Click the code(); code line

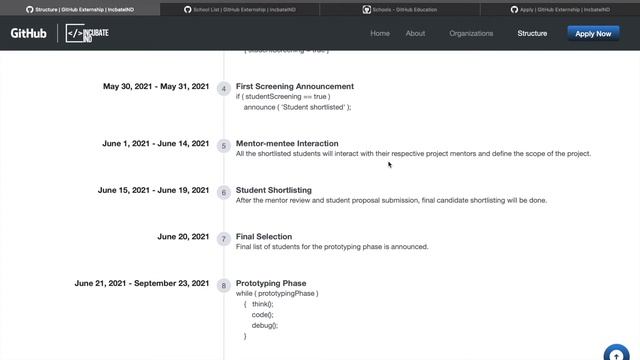pos(262,315)
